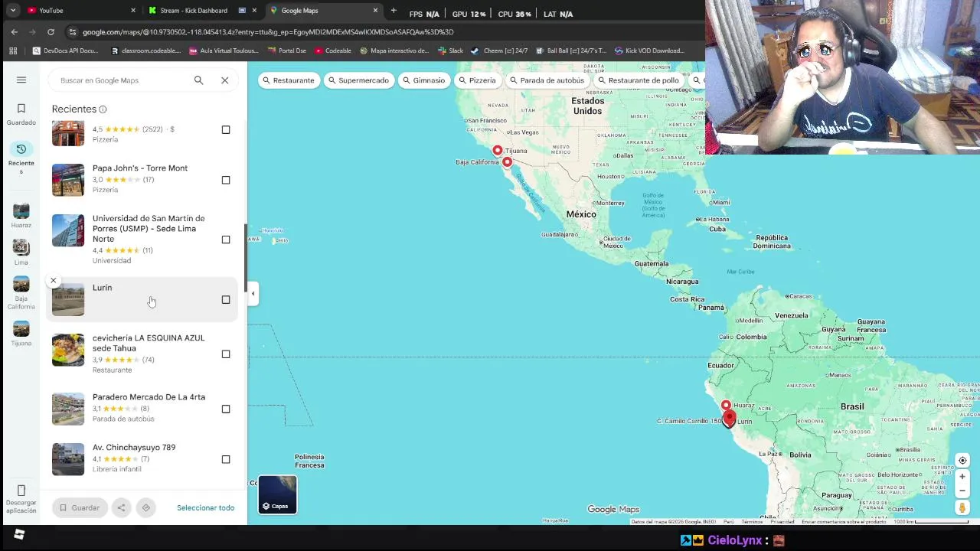Click the Windows start icon on taskbar
Image resolution: width=980 pixels, height=551 pixels.
pyautogui.click(x=19, y=534)
